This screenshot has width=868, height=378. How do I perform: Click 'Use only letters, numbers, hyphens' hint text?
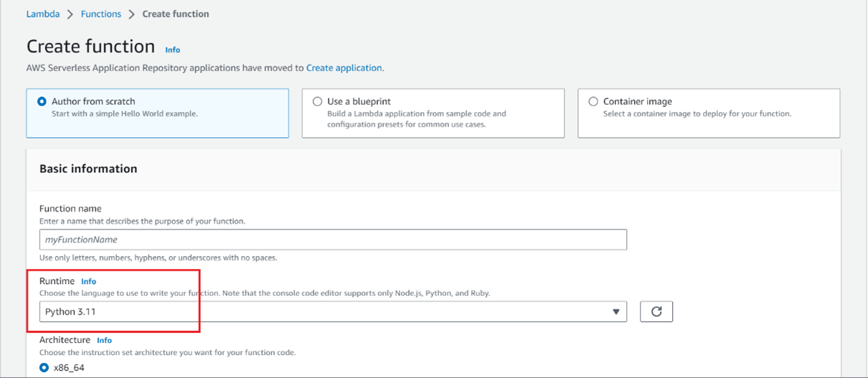[159, 257]
